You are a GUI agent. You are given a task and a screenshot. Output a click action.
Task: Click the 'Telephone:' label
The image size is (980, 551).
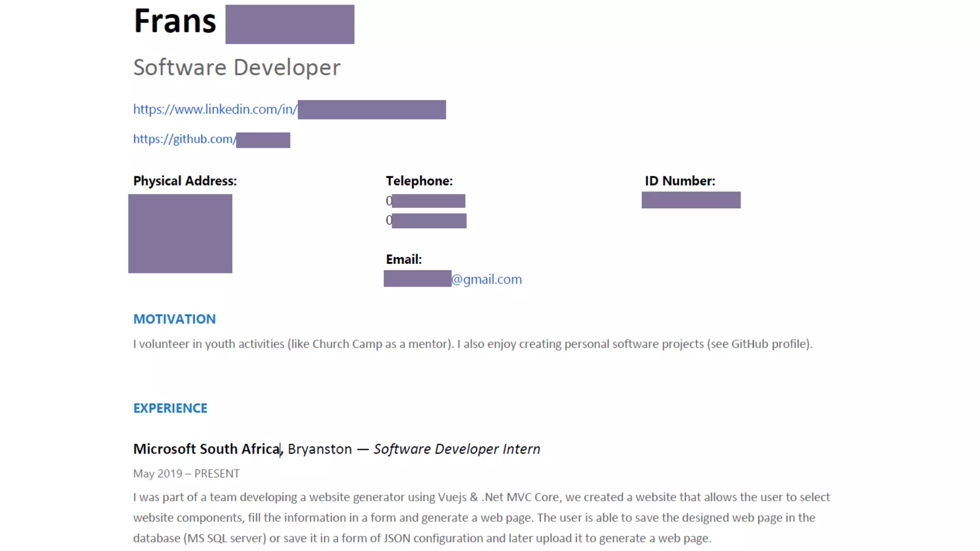click(x=419, y=181)
